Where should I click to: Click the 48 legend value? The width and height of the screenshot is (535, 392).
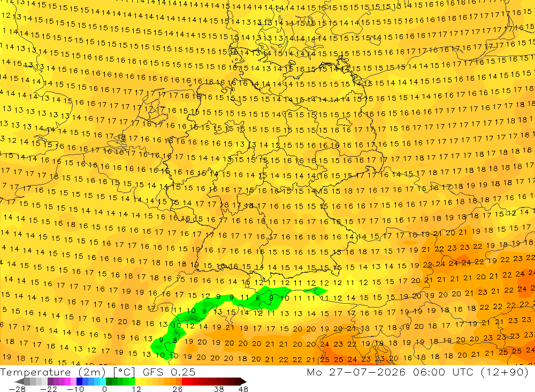(243, 389)
